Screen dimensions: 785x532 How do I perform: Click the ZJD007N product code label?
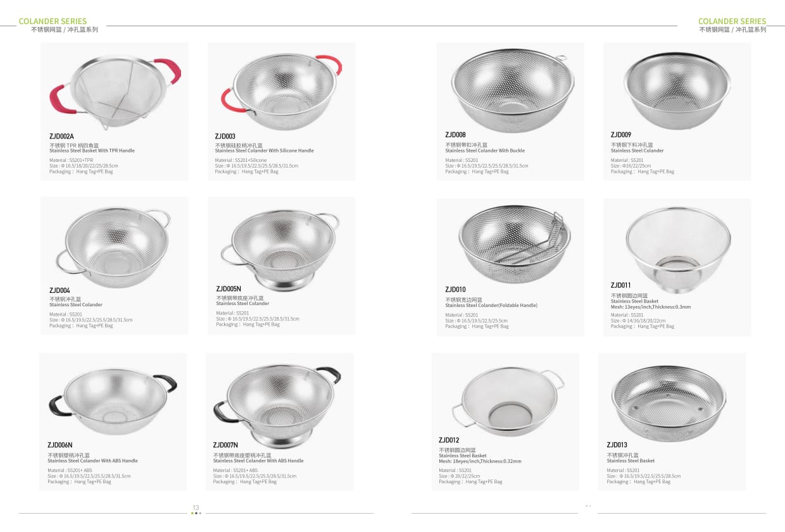click(225, 445)
